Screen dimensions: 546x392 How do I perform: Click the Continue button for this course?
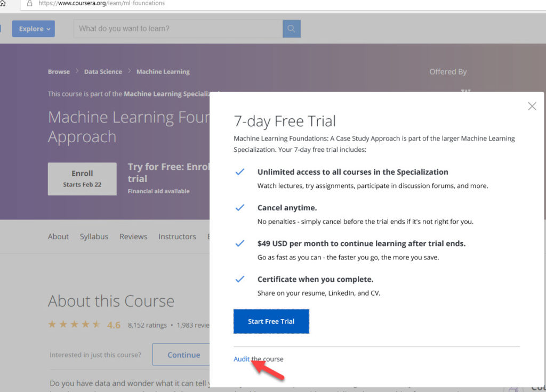(x=181, y=354)
